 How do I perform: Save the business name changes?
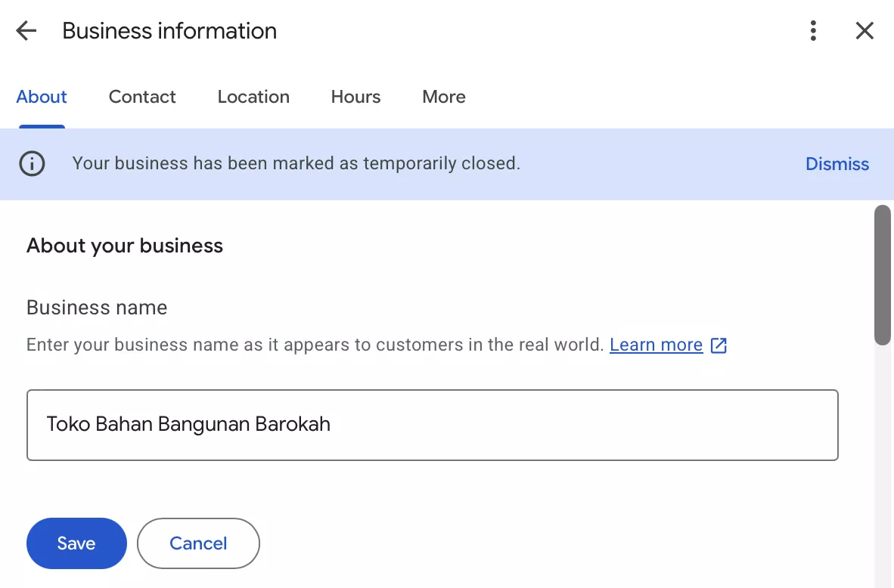point(76,543)
